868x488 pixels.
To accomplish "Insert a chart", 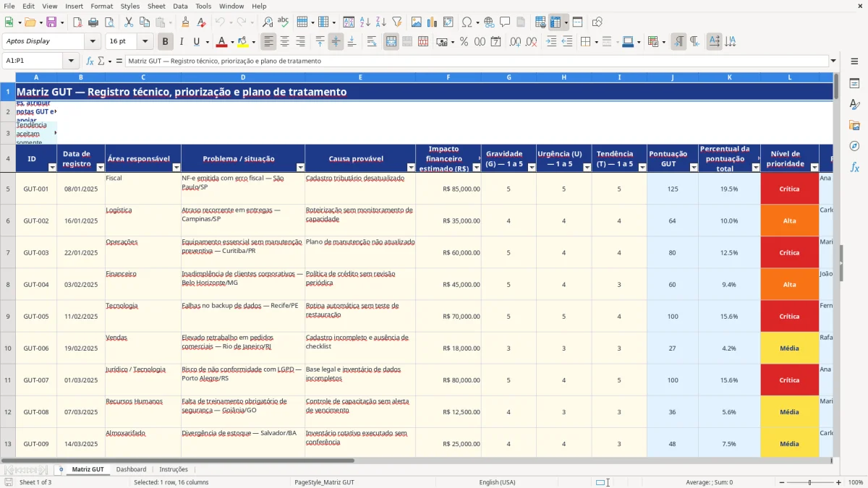I will pyautogui.click(x=433, y=22).
